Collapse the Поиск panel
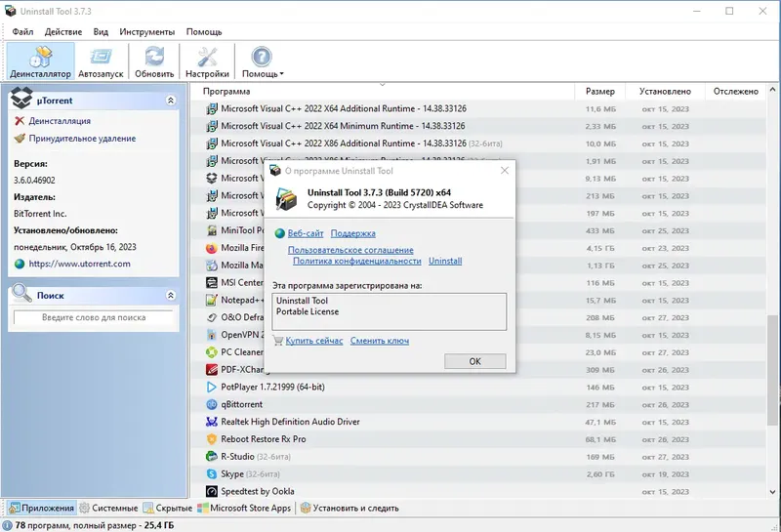The image size is (781, 532). [171, 296]
